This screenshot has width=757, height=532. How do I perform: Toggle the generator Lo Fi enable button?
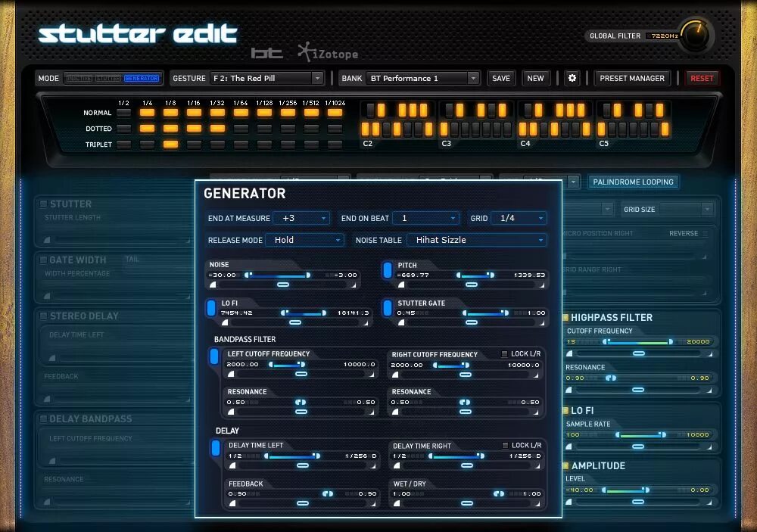point(211,308)
